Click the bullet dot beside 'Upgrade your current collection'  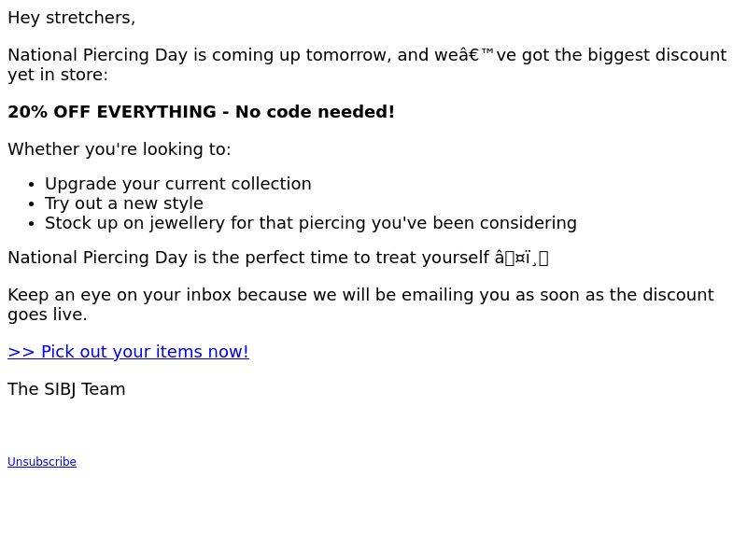[x=32, y=185]
